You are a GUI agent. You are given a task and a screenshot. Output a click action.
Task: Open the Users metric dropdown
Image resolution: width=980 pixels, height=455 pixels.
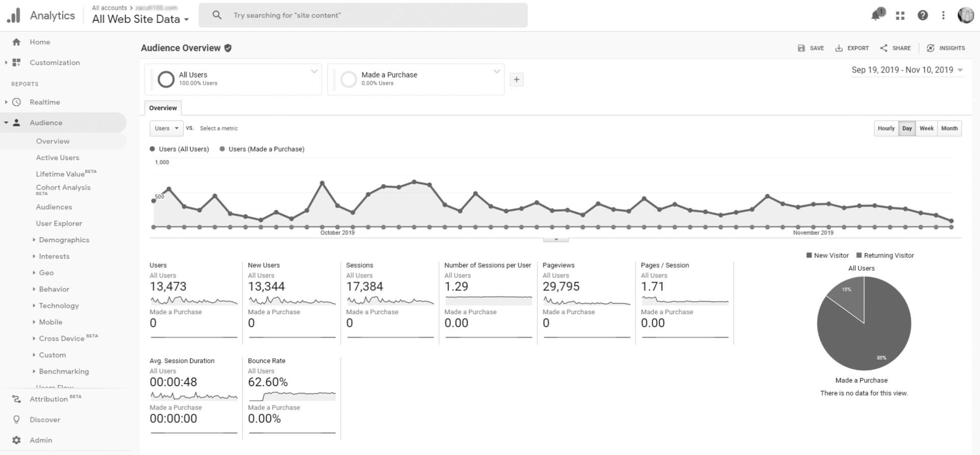(x=166, y=129)
